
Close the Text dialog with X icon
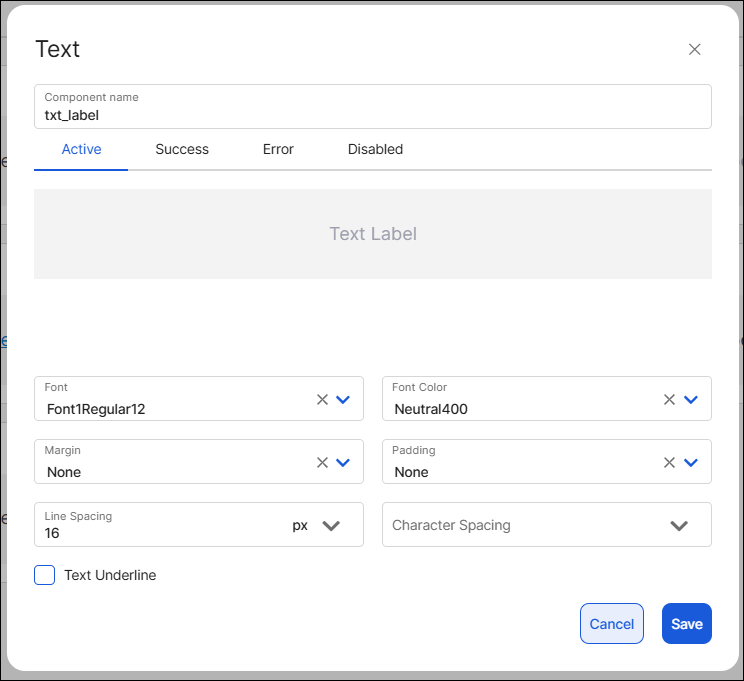tap(694, 50)
